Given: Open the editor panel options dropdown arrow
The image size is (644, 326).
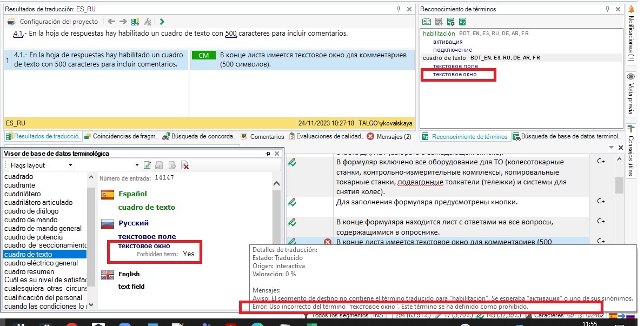Looking at the screenshot, I should pos(611,148).
